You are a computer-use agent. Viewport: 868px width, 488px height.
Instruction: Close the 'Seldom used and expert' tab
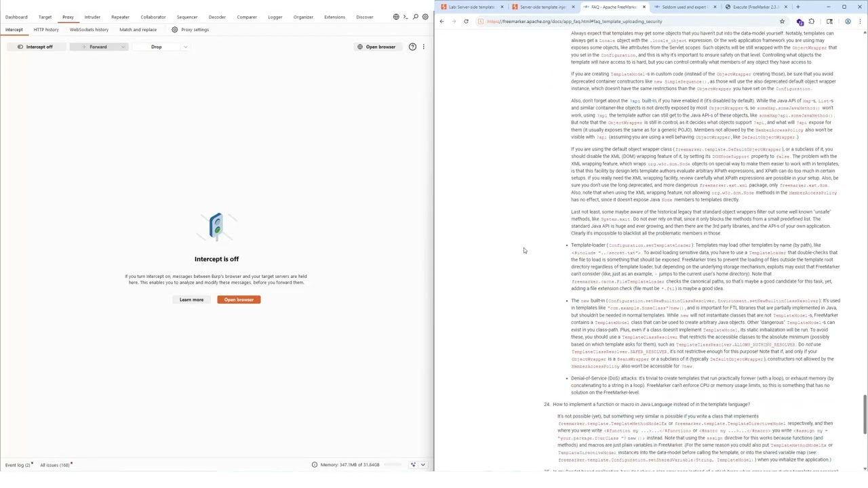[x=715, y=7]
